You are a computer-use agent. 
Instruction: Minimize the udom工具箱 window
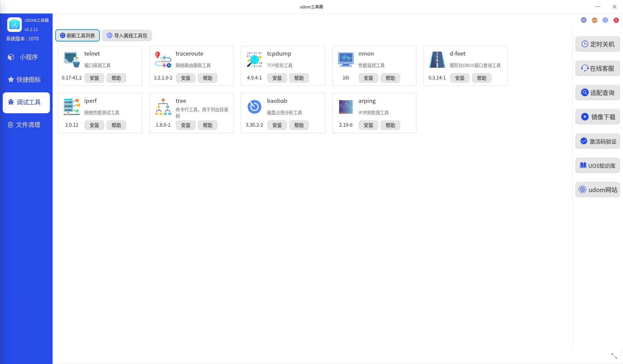(598, 7)
